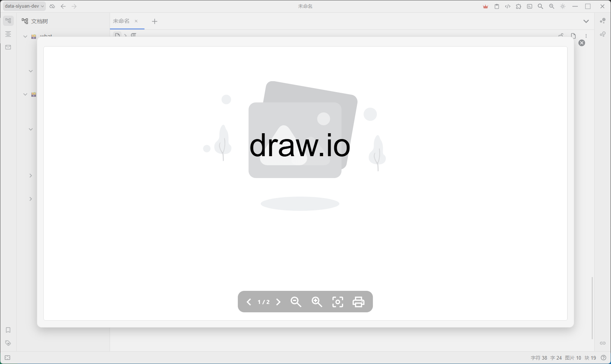
Task: Open the graph view panel
Action: pyautogui.click(x=603, y=21)
